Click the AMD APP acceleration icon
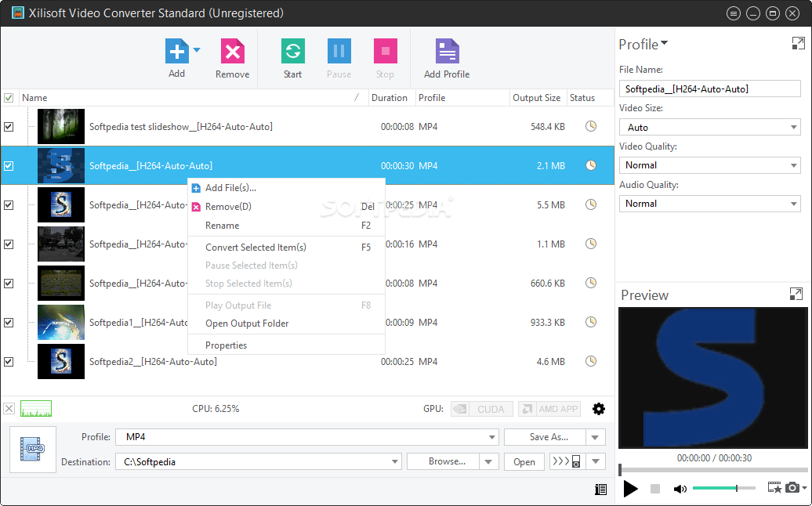 [549, 408]
